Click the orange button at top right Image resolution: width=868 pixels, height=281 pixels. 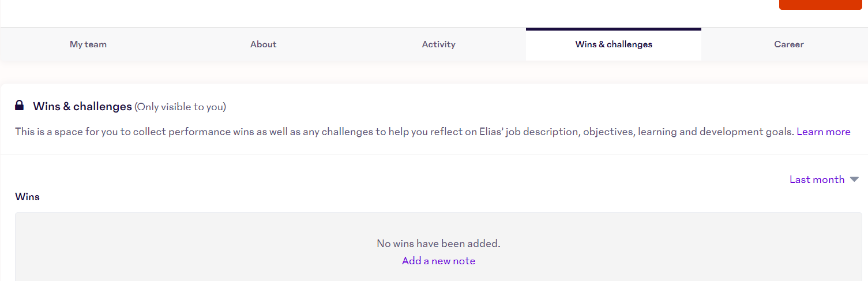[x=821, y=5]
